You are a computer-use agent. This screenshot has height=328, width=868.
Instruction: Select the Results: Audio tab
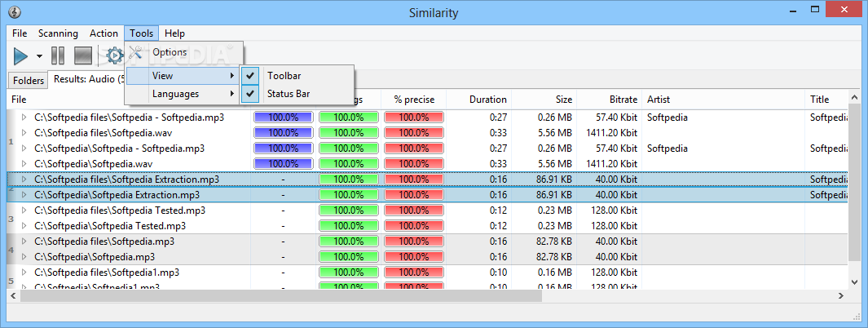point(88,79)
